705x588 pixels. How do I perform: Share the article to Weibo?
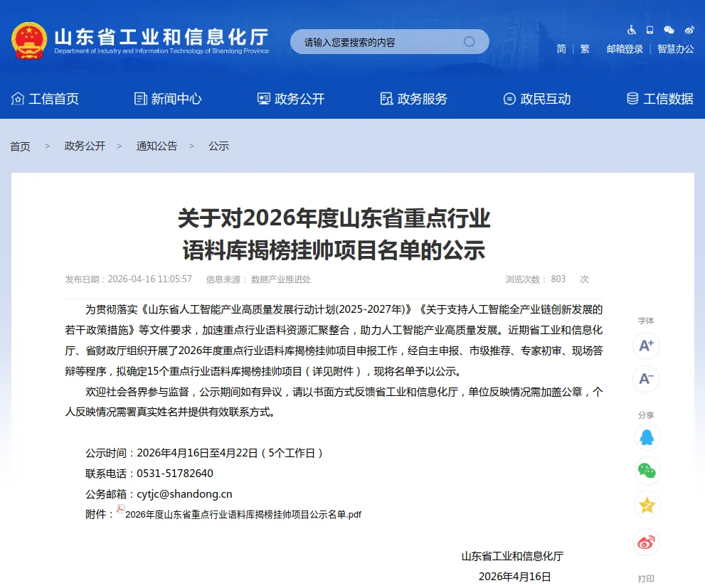[646, 542]
